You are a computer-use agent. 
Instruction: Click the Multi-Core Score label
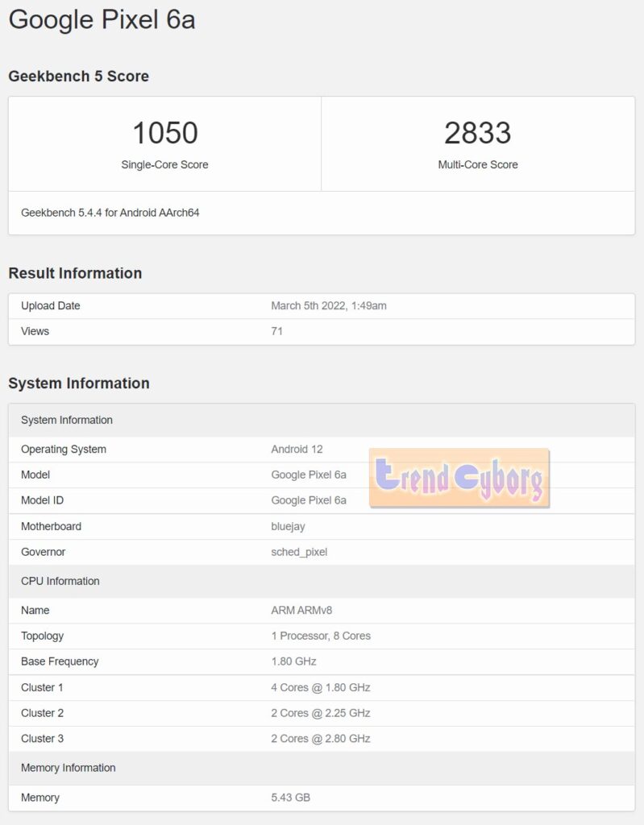(478, 164)
